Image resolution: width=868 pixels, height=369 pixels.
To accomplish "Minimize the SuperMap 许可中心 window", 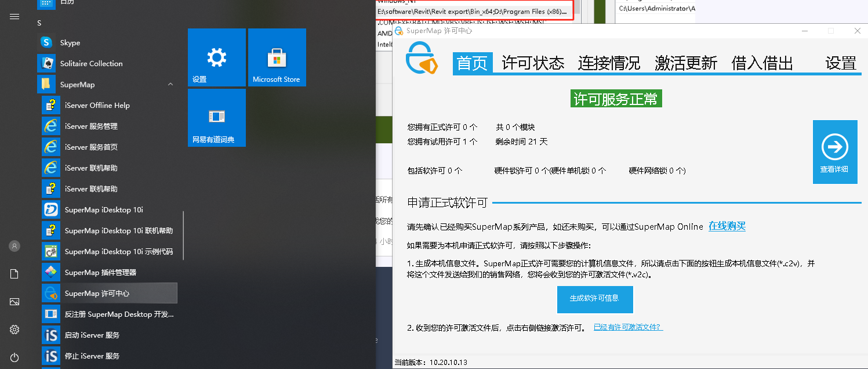I will click(x=804, y=31).
